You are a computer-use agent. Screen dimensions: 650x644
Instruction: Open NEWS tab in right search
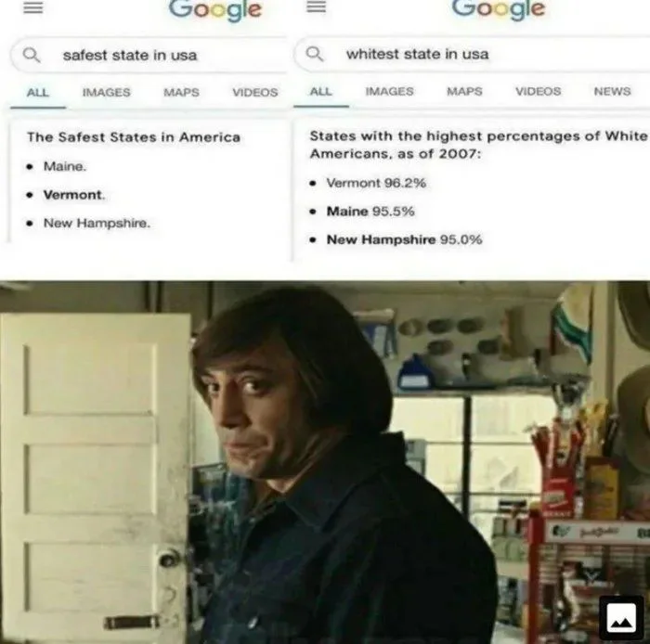pos(612,92)
